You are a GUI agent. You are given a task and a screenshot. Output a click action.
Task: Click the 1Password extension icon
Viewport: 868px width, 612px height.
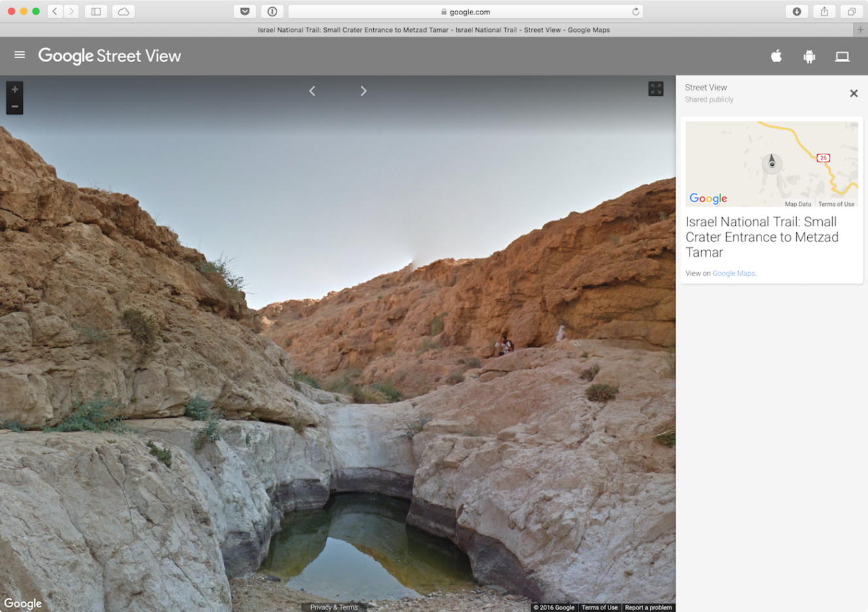pyautogui.click(x=273, y=11)
